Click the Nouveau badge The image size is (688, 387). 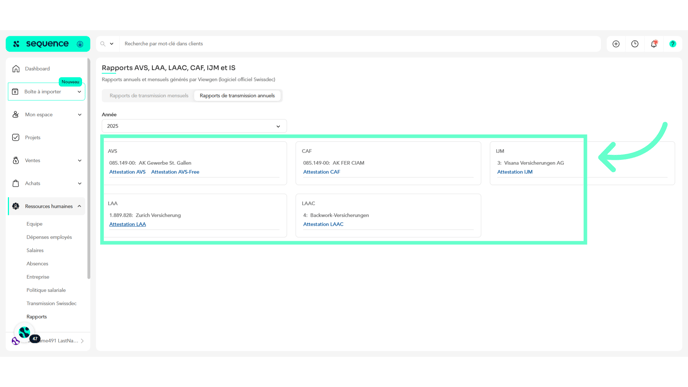(70, 82)
